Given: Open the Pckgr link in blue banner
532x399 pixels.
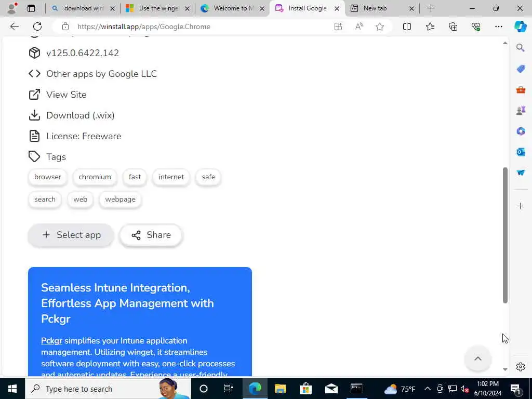Looking at the screenshot, I should click(x=51, y=341).
